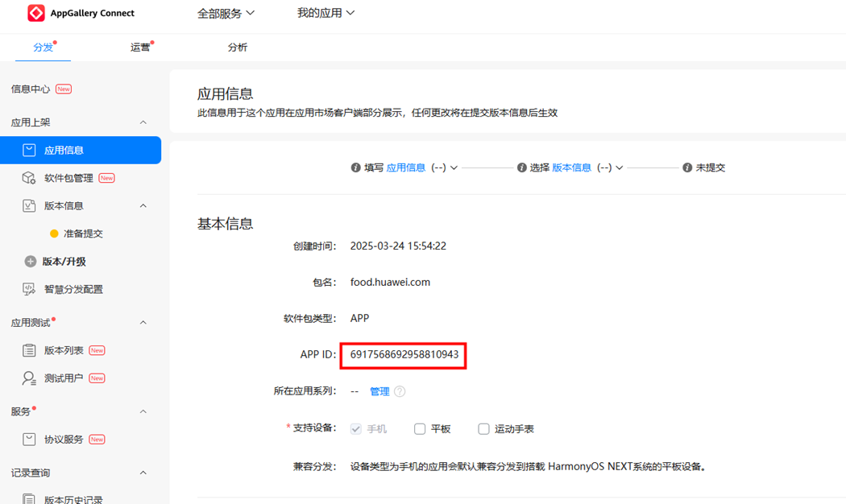Switch to the 分发 tab
This screenshot has width=846, height=504.
pos(44,48)
